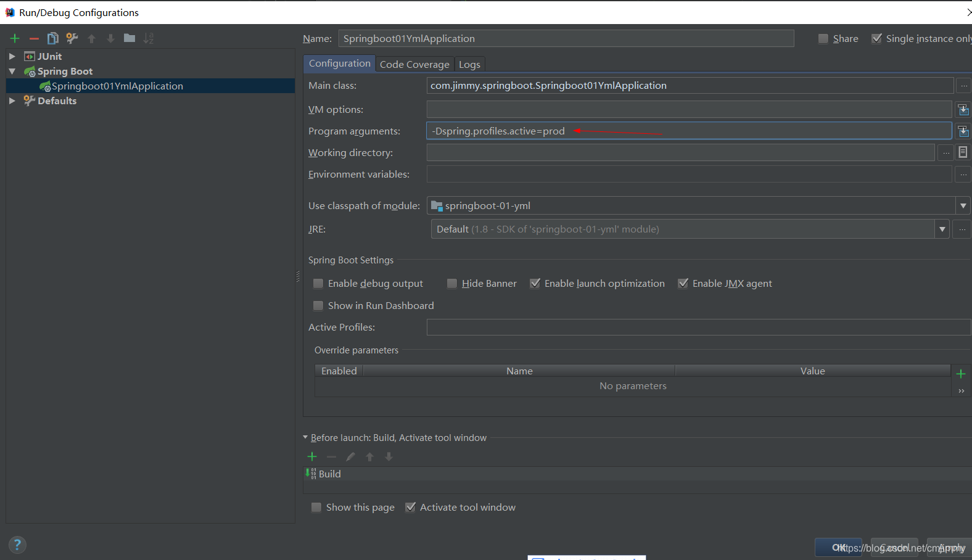Move the Before launch task up
The width and height of the screenshot is (972, 560).
tap(369, 456)
